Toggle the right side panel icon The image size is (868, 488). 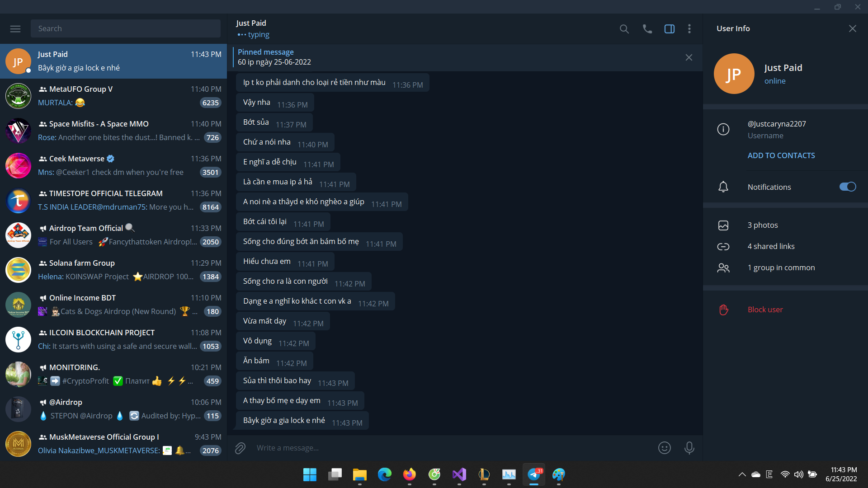pyautogui.click(x=669, y=29)
